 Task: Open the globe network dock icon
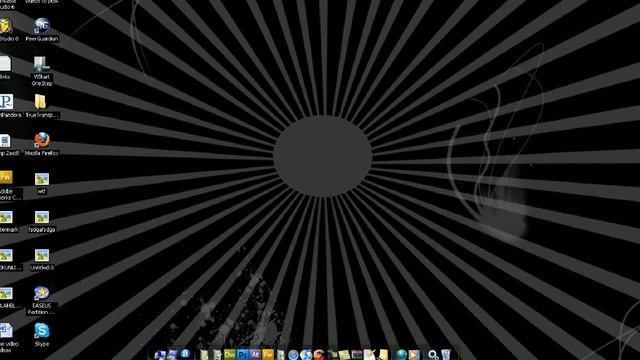pos(402,355)
